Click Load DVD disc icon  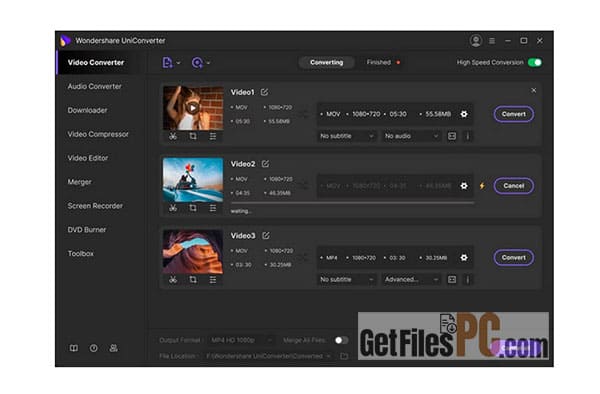tap(197, 62)
